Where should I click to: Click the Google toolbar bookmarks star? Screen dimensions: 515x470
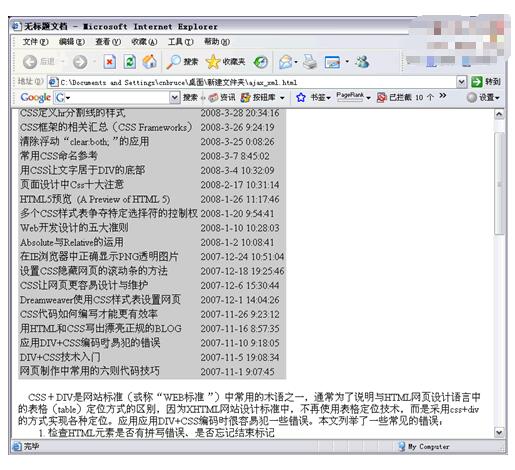tap(301, 97)
